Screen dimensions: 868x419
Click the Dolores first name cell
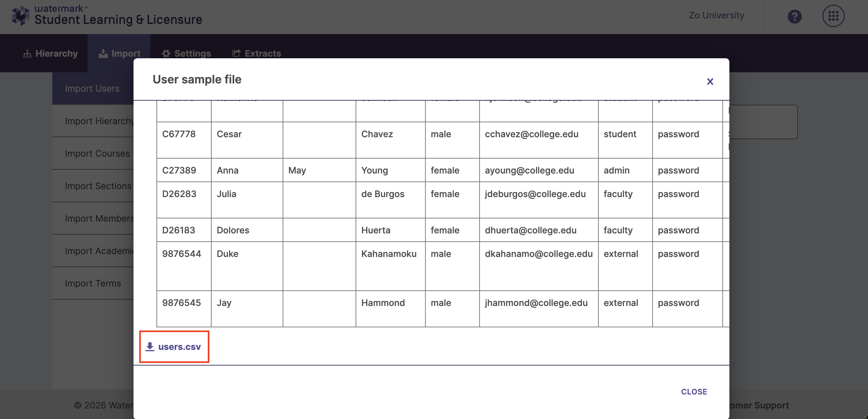(x=247, y=230)
